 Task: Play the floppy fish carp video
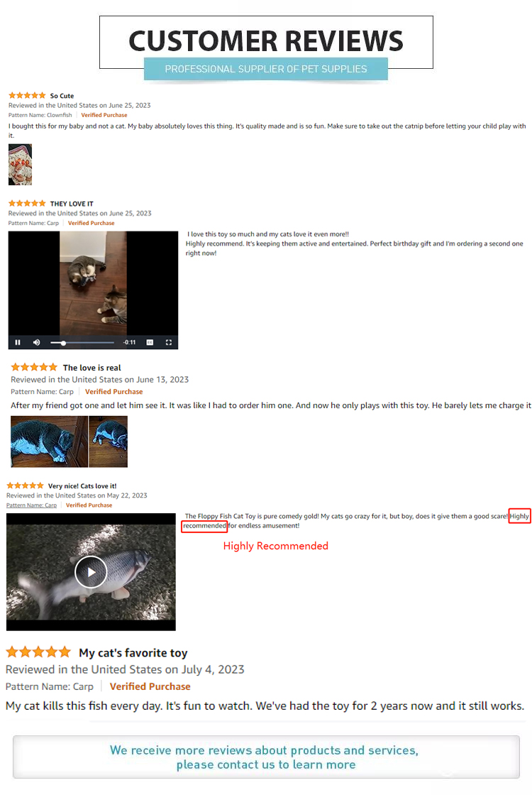point(92,572)
